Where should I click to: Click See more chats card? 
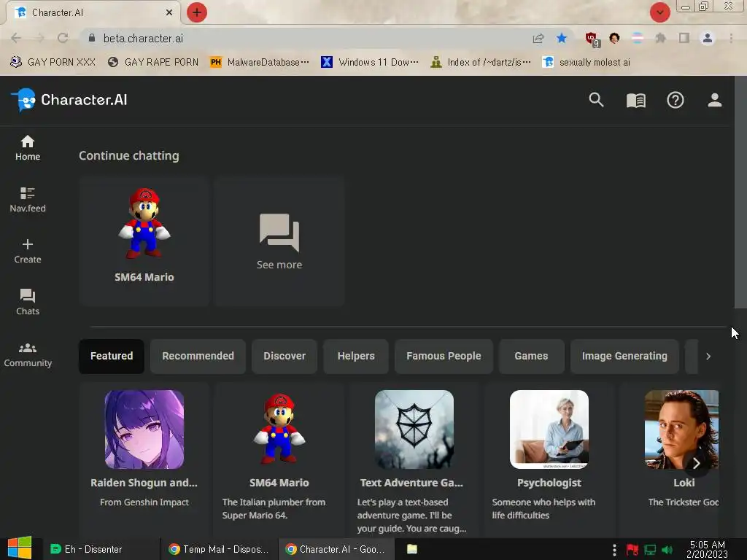[279, 241]
